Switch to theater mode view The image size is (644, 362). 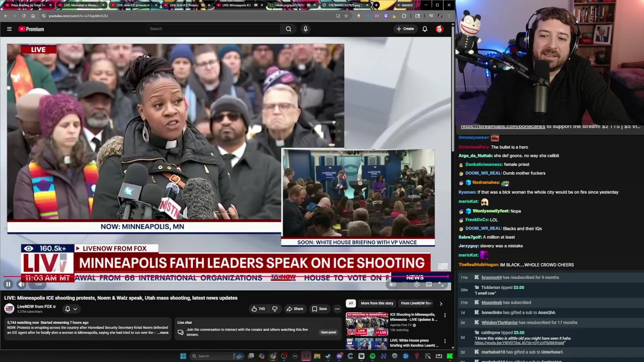pyautogui.click(x=429, y=285)
